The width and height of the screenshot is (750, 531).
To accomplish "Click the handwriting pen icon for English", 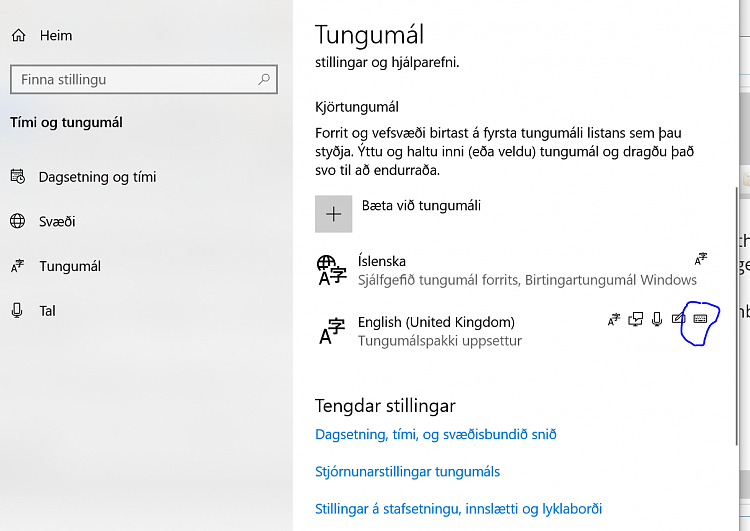I will [x=678, y=318].
